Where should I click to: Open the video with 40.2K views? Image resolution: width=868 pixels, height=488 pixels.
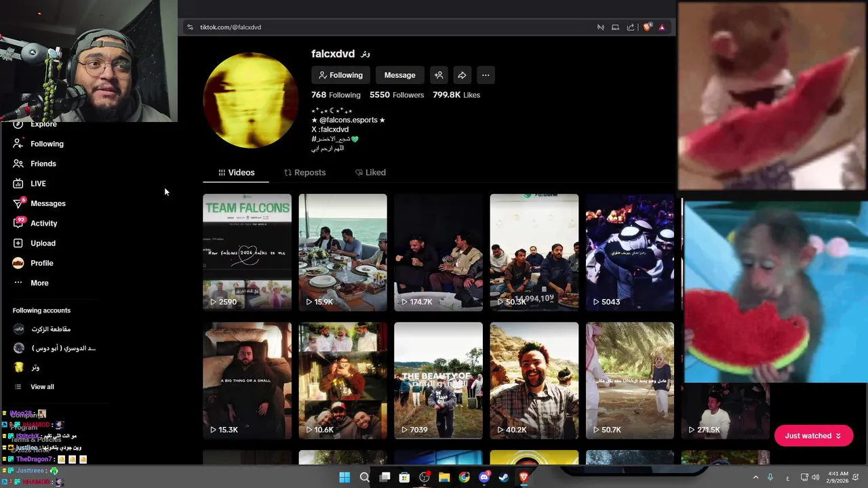(534, 380)
